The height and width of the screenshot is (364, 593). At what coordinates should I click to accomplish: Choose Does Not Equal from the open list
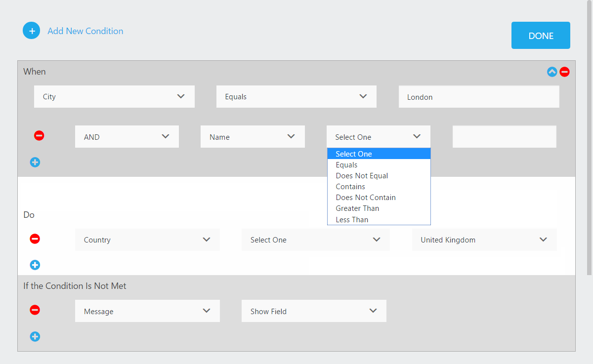click(x=362, y=176)
